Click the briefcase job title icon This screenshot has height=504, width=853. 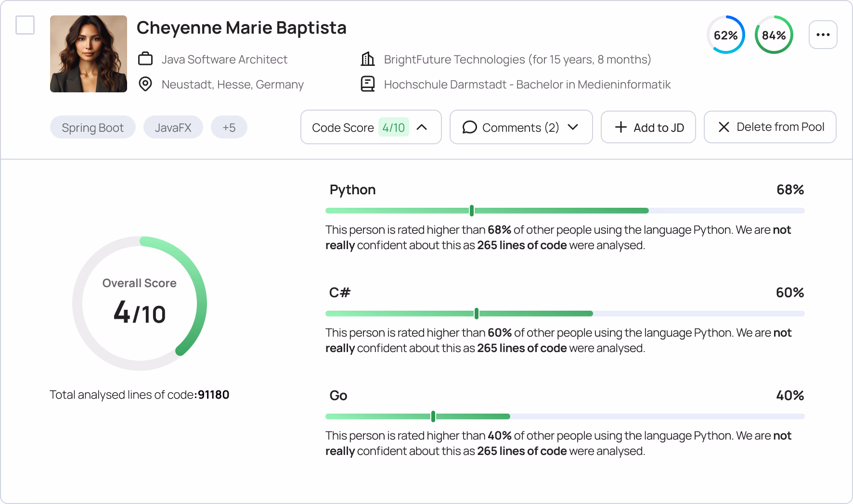click(x=145, y=59)
